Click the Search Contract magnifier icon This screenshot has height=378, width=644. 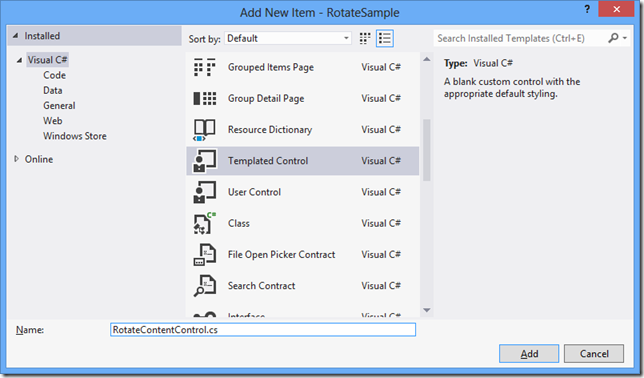point(205,286)
